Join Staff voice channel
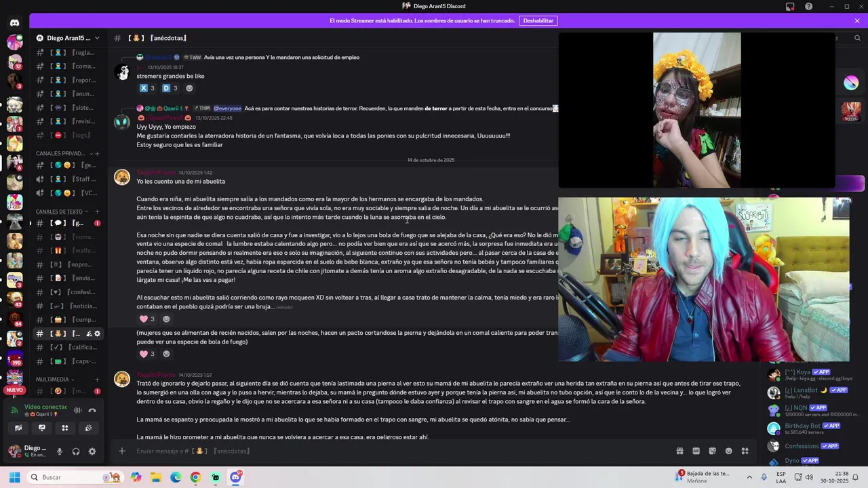The image size is (868, 488). [x=67, y=179]
